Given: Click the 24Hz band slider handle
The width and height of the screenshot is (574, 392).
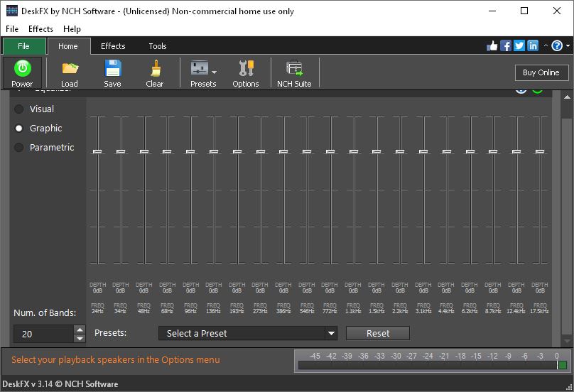Looking at the screenshot, I should (x=97, y=151).
